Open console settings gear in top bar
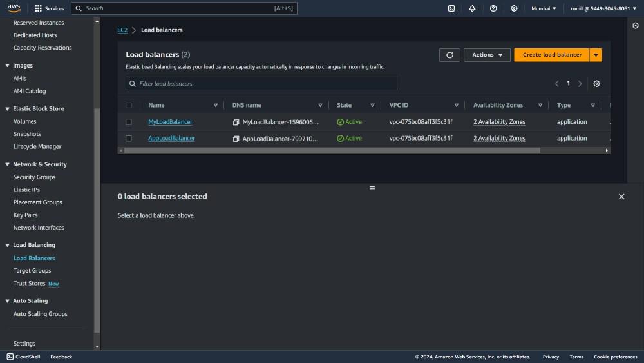The height and width of the screenshot is (363, 644). 514,8
